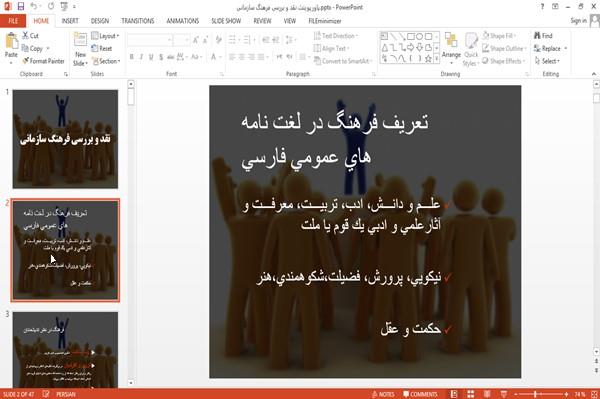Save the presentation from Quick Access Toolbar
600x399 pixels.
[x=21, y=7]
